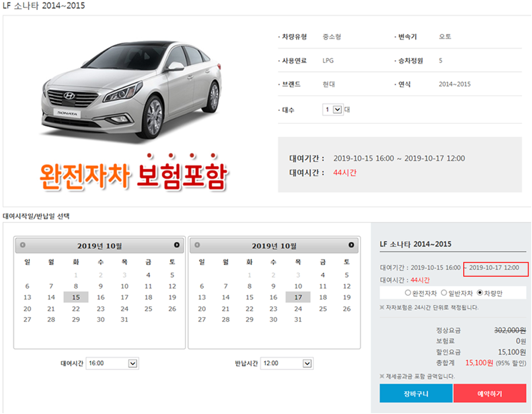This screenshot has height=414, width=532.
Task: Click the 장바구니 button
Action: (416, 394)
